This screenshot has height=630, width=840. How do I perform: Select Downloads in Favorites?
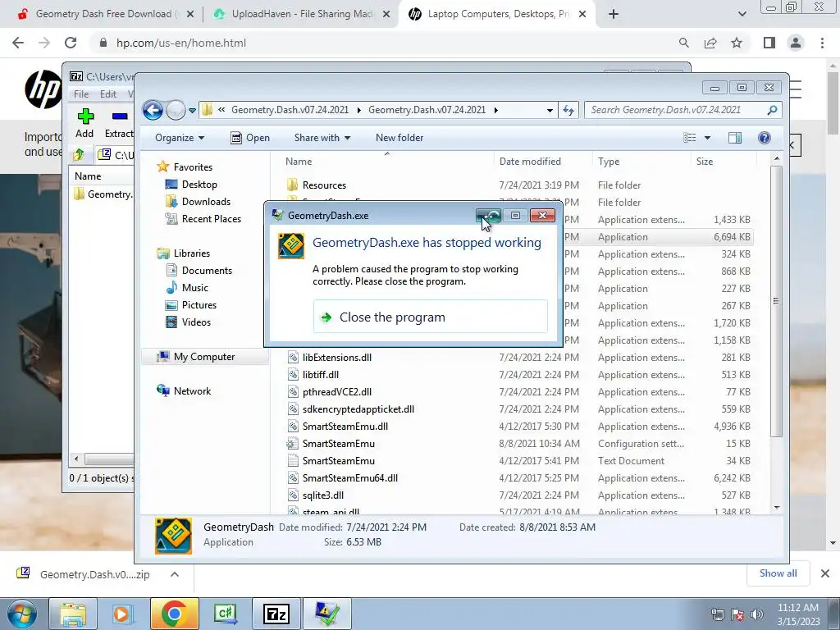coord(206,202)
